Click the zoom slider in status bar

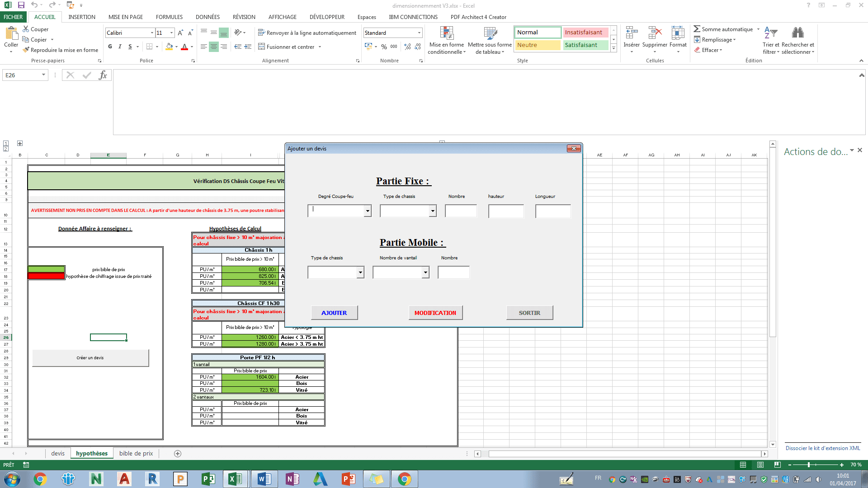coord(809,465)
